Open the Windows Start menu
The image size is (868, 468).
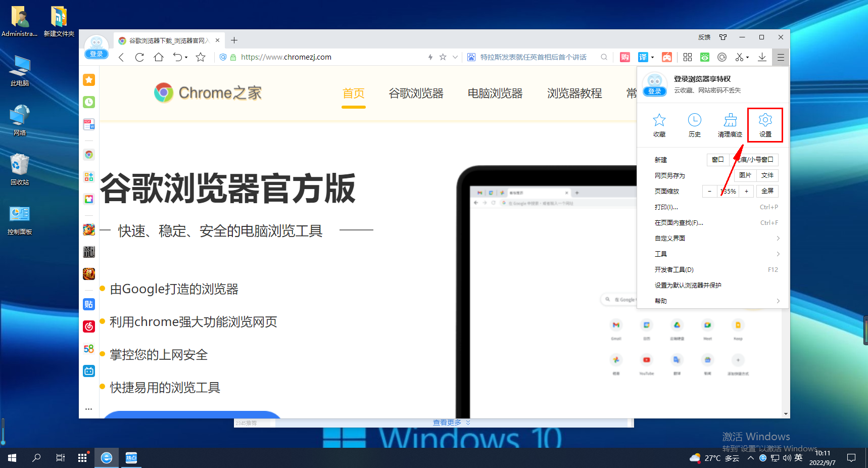click(x=12, y=458)
